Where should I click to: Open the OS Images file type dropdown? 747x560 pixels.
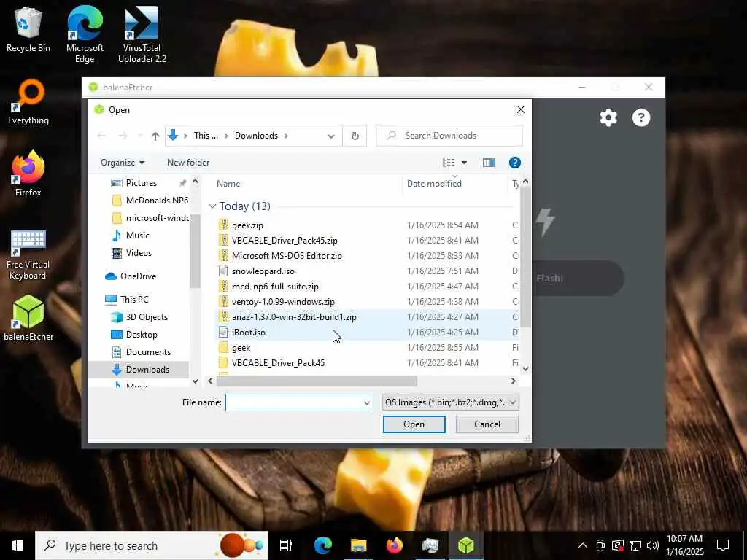[450, 402]
